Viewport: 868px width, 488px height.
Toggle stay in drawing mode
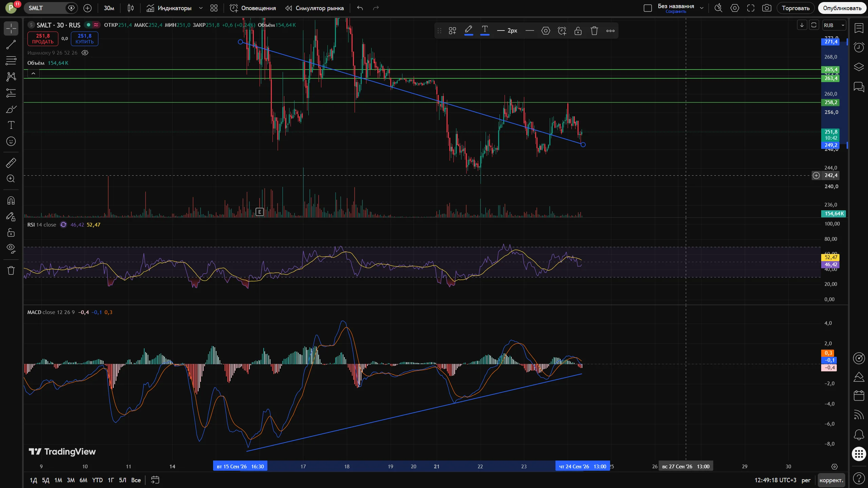[11, 217]
